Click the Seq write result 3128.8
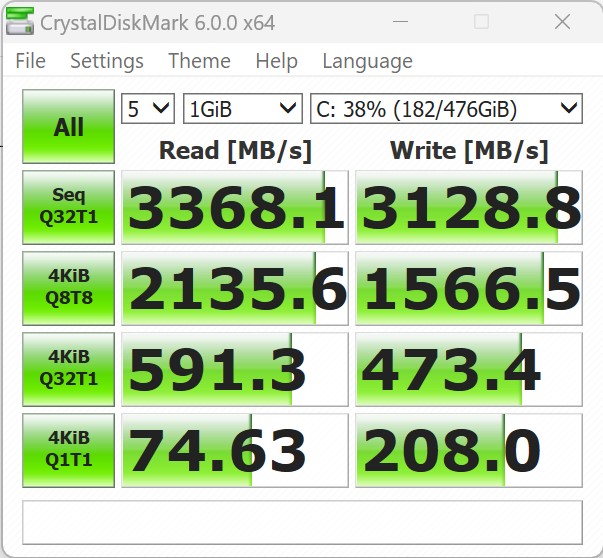Screen dimensions: 603x558 coord(469,207)
